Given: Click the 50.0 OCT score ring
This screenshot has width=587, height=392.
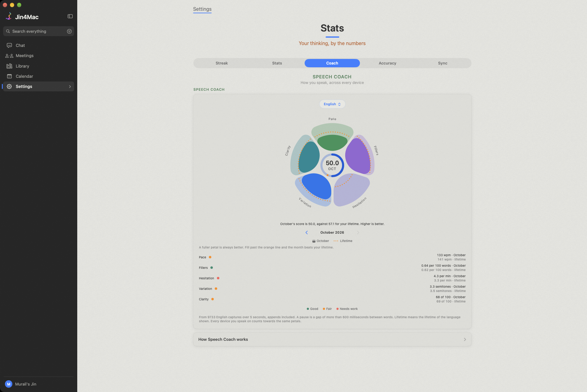Looking at the screenshot, I should coord(332,165).
